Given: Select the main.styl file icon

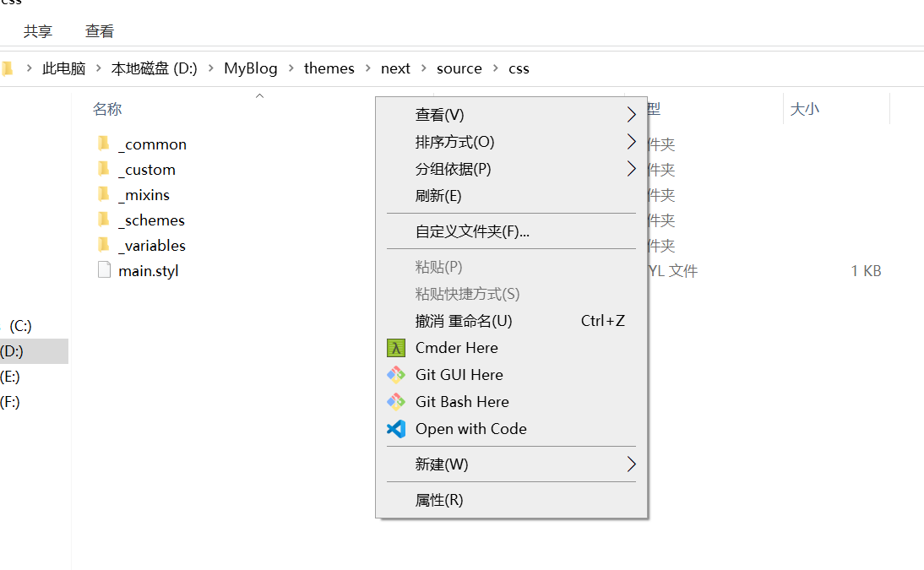Looking at the screenshot, I should [x=104, y=271].
